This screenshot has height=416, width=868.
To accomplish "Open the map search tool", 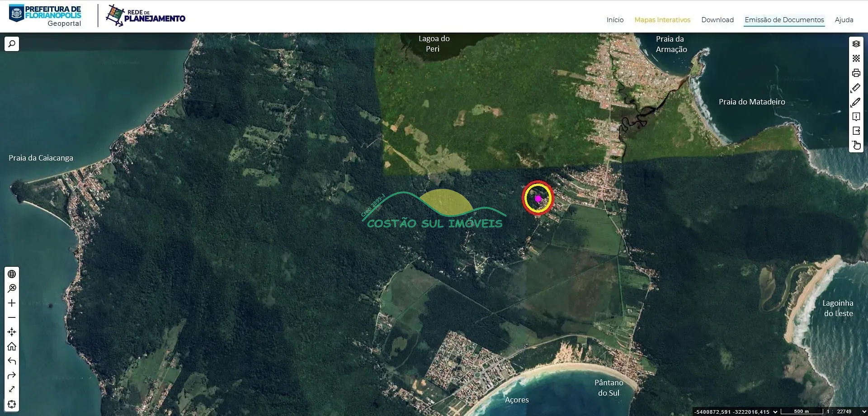I will pyautogui.click(x=12, y=44).
